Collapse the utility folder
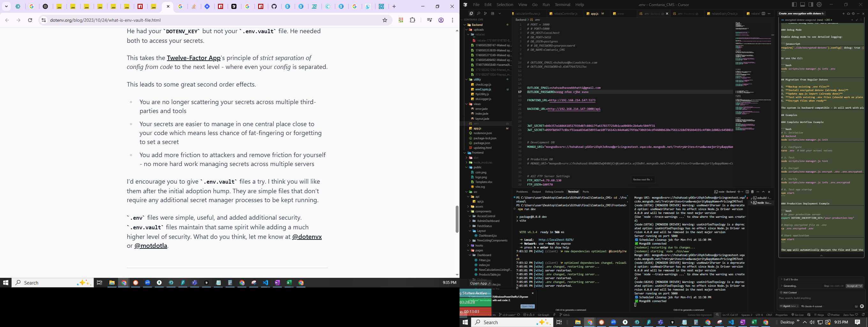This screenshot has width=868, height=327. click(466, 80)
